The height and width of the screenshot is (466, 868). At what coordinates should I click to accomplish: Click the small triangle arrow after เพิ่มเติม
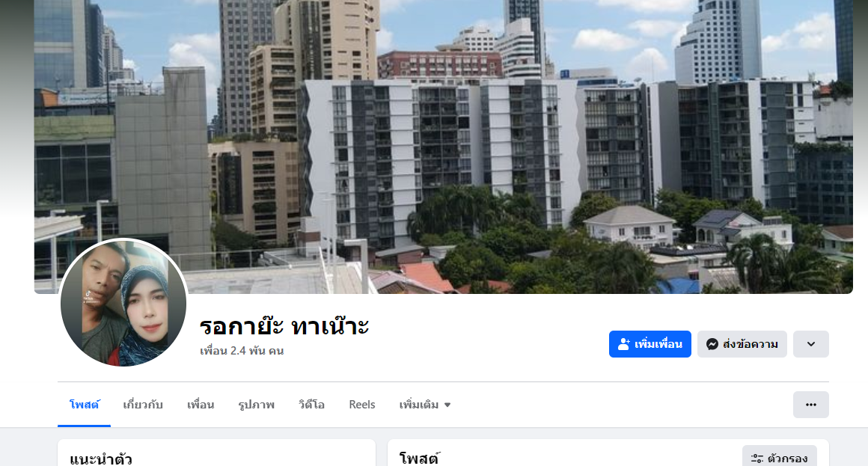click(x=447, y=405)
